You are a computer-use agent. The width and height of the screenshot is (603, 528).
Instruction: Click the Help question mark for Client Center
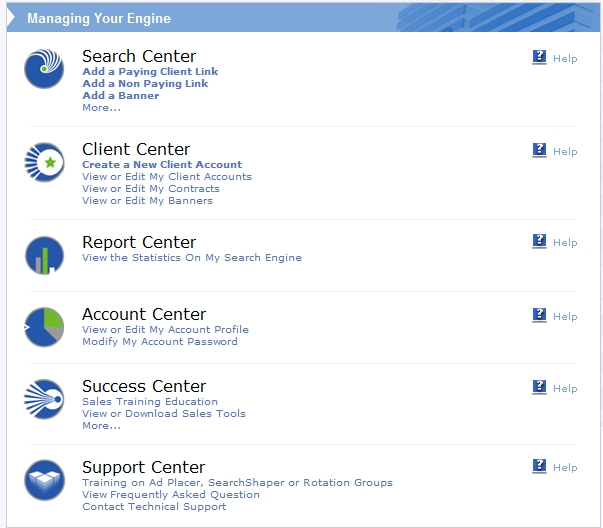[x=539, y=151]
